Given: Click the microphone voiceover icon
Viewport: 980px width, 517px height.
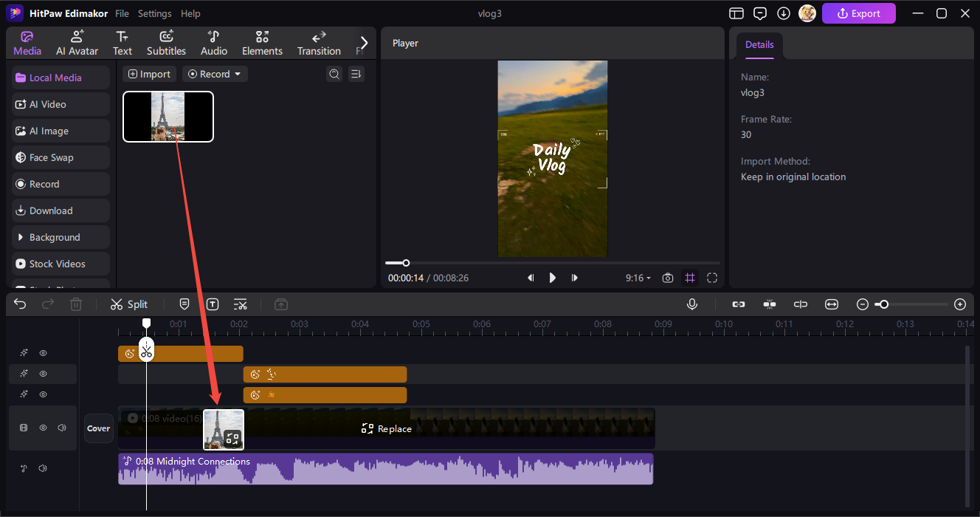Looking at the screenshot, I should coord(692,304).
